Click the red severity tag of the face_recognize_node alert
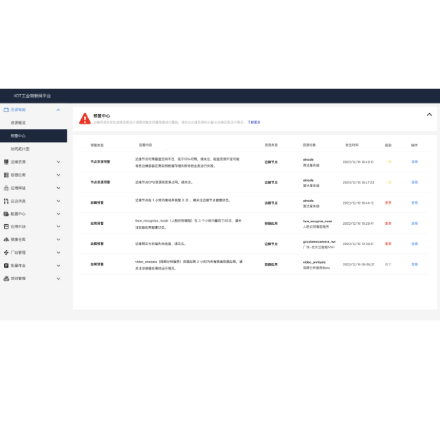 click(x=388, y=223)
